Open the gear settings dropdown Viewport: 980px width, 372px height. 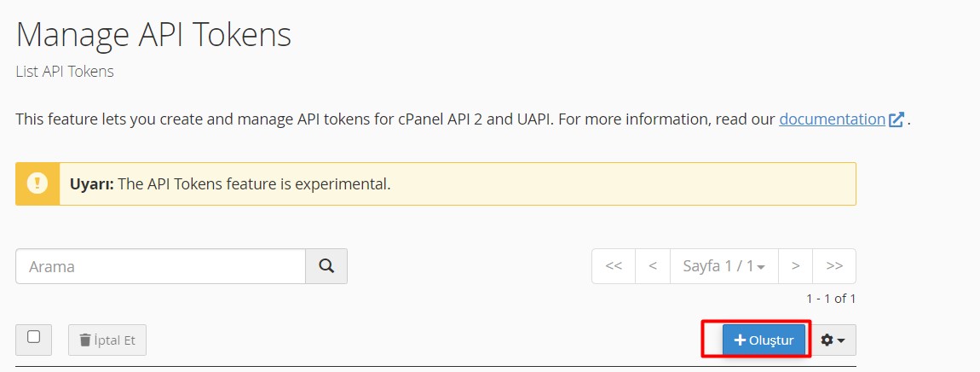pos(833,340)
